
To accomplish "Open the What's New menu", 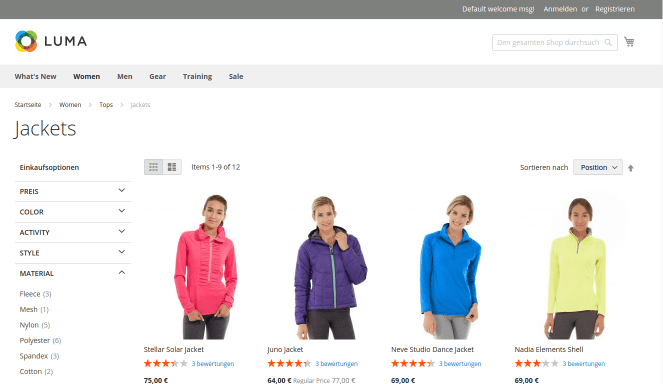I will (x=36, y=77).
